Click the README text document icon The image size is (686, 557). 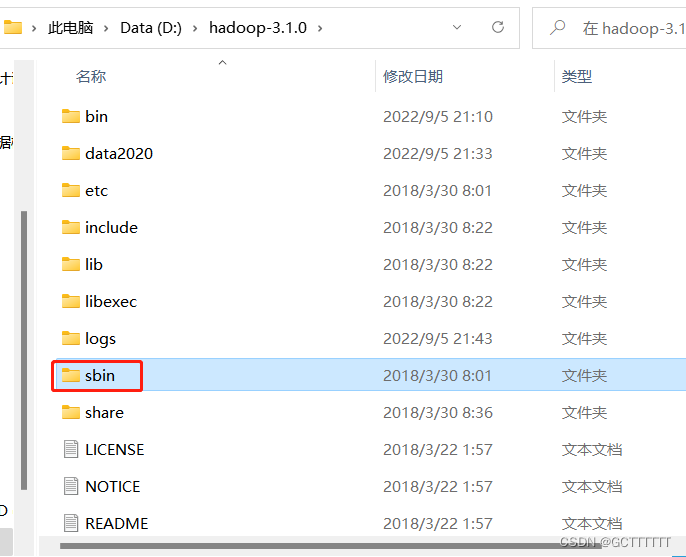(71, 523)
